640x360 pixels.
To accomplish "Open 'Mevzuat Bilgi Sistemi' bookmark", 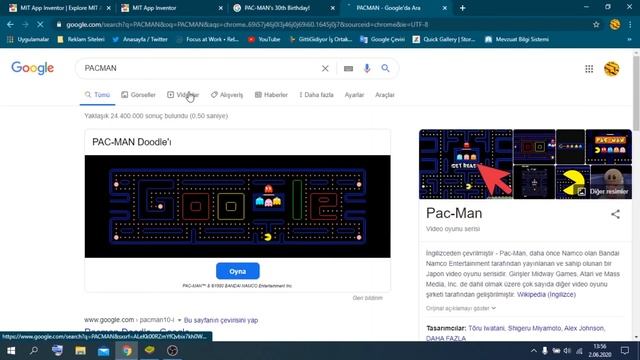I will coord(517,40).
